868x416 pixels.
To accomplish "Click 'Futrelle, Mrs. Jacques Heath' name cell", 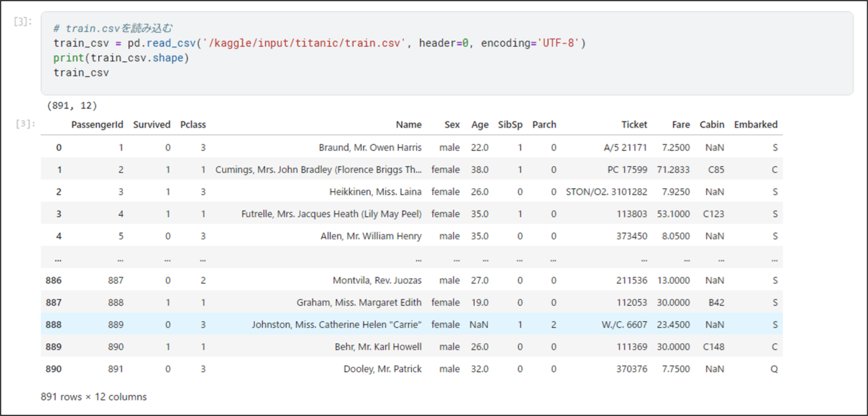I will coord(331,214).
